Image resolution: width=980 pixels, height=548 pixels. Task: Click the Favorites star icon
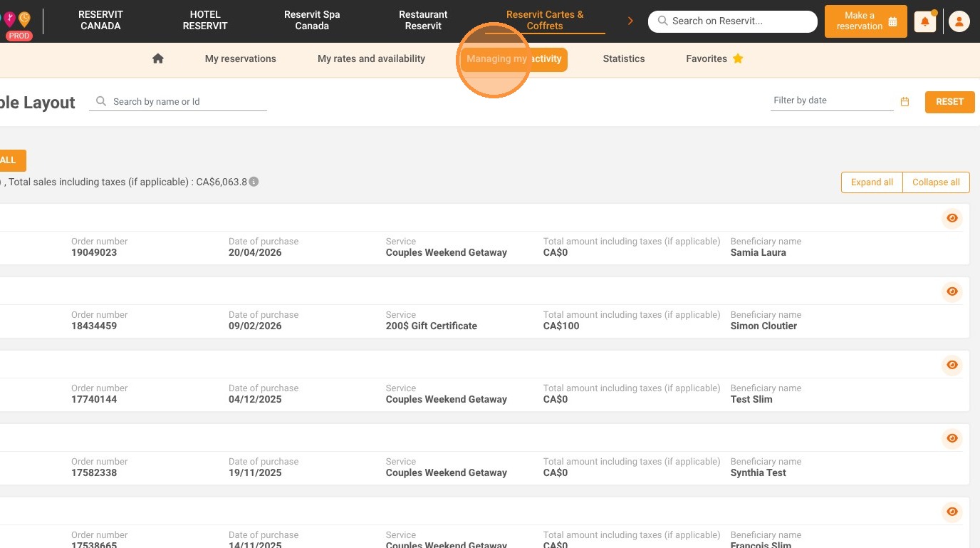(x=738, y=58)
